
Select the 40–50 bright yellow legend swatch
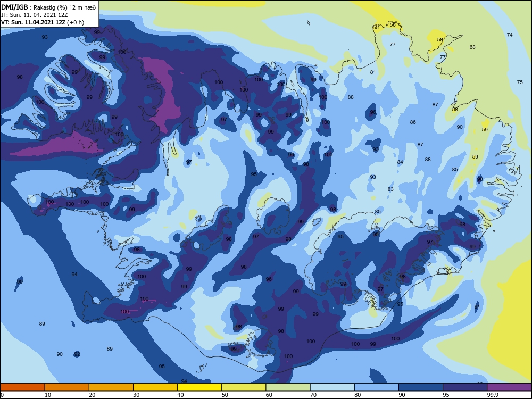(199, 387)
